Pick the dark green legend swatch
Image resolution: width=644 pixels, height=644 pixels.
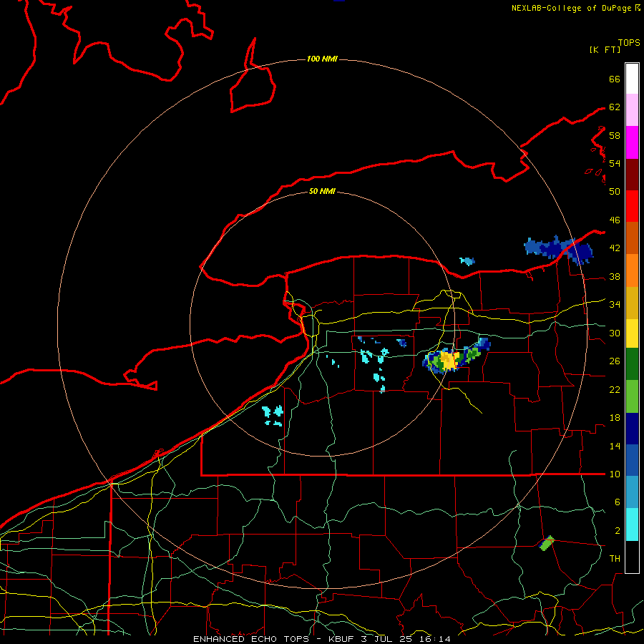click(632, 364)
